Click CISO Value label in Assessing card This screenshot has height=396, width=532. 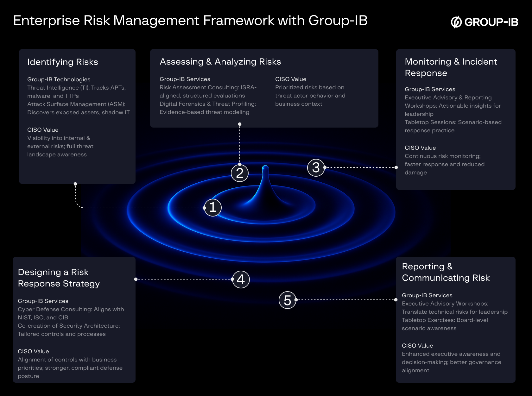[x=291, y=79]
